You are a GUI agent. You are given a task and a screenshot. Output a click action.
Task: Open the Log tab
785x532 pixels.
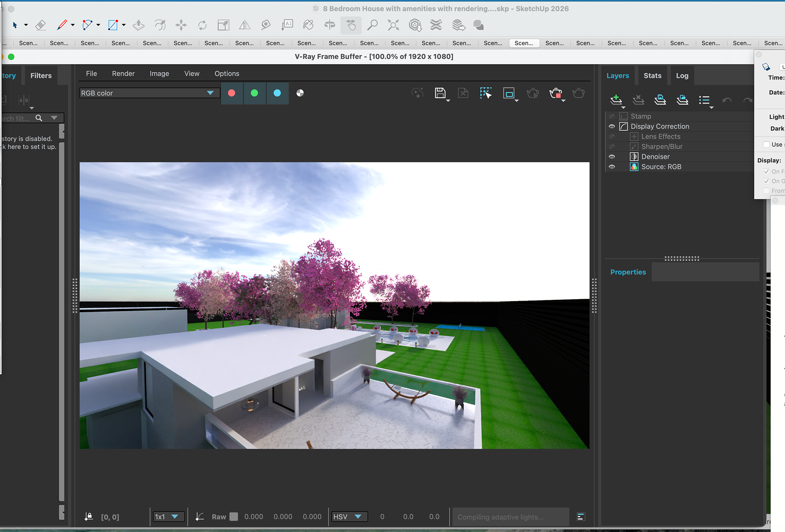[x=682, y=76]
